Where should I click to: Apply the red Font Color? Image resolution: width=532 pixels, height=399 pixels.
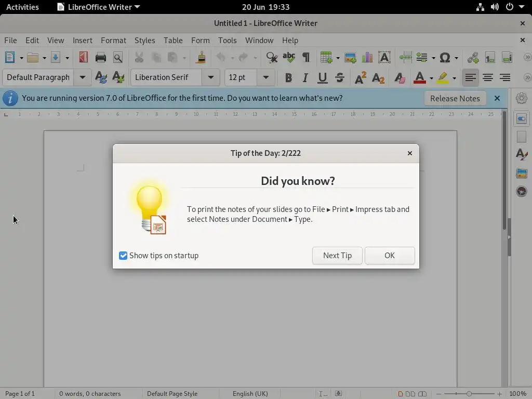pos(420,78)
